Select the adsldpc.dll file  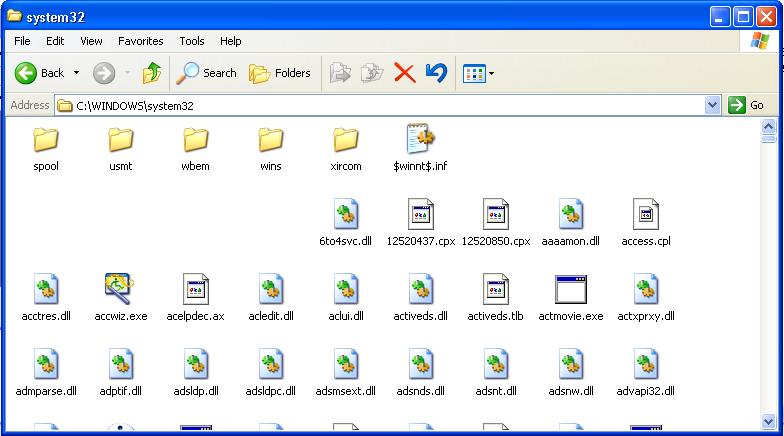coord(270,373)
